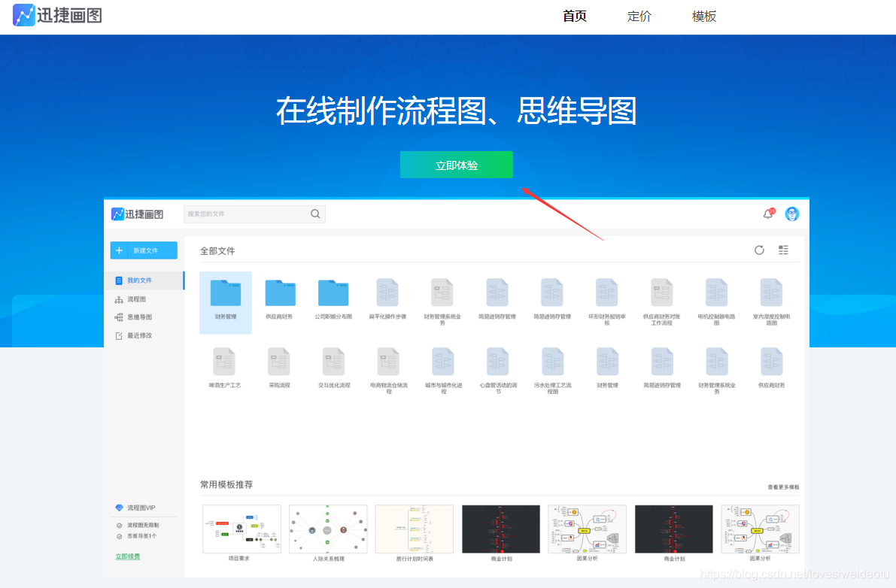This screenshot has height=588, width=896.
Task: Click the 查看更多模板 link
Action: tap(783, 487)
